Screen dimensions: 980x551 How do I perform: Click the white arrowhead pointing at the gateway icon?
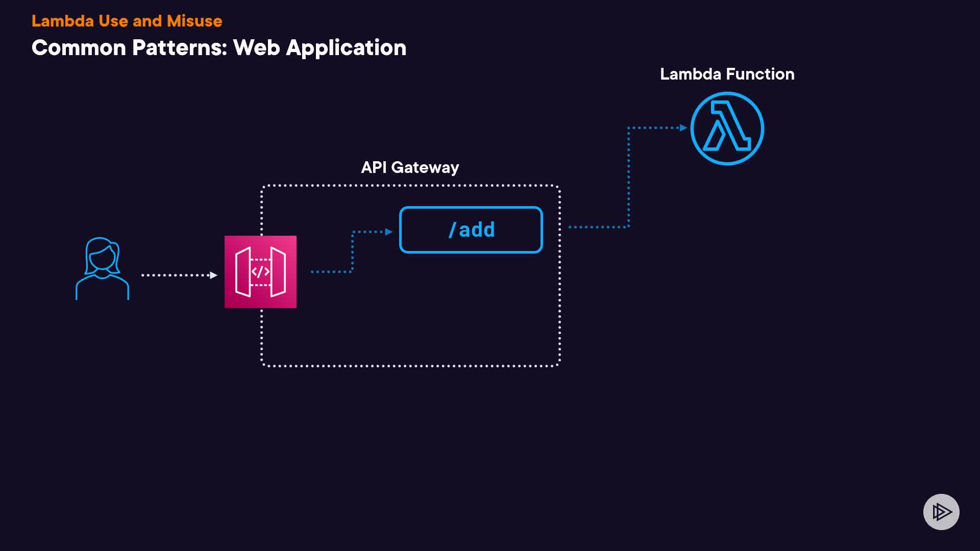pyautogui.click(x=213, y=275)
